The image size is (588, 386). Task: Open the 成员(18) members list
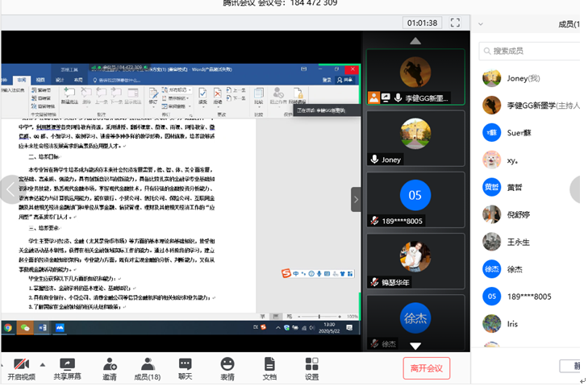pos(147,367)
